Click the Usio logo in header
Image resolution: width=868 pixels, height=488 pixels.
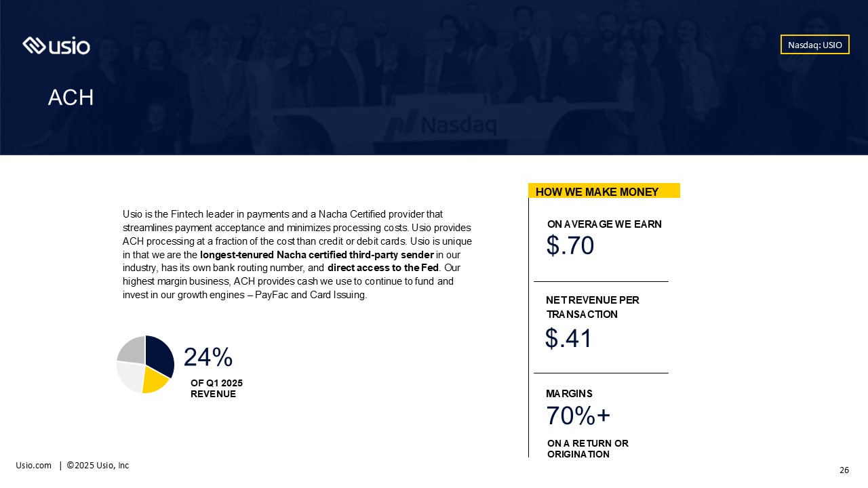click(56, 45)
